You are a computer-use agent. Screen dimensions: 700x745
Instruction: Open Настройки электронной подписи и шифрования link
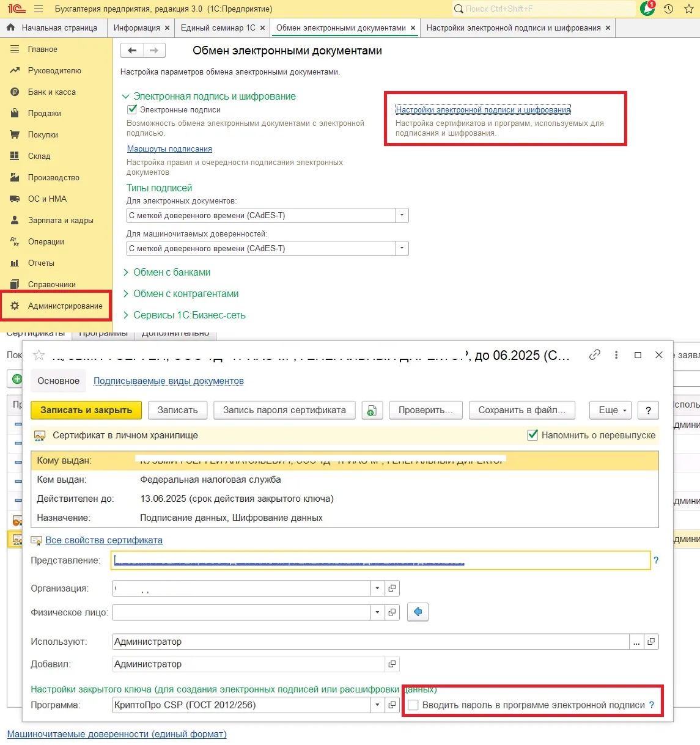(x=483, y=110)
